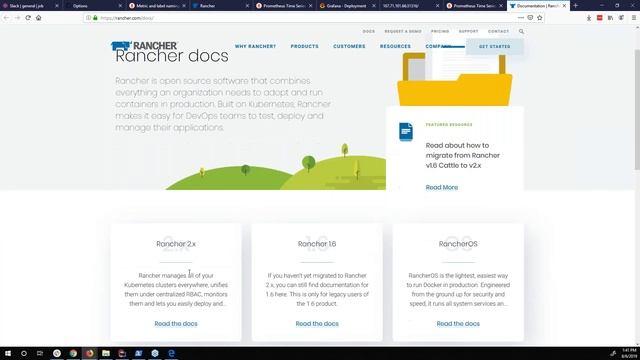
Task: Click the Rancher logo
Action: tap(144, 46)
